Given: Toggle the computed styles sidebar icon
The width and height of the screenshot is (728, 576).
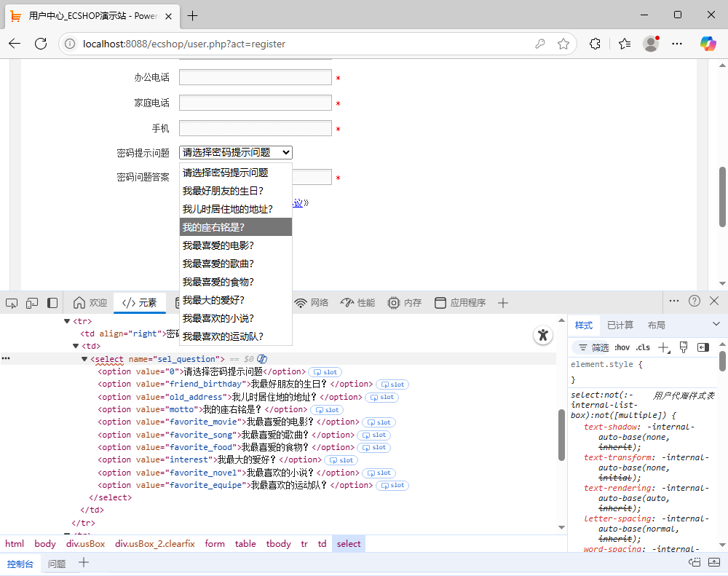Looking at the screenshot, I should point(703,347).
